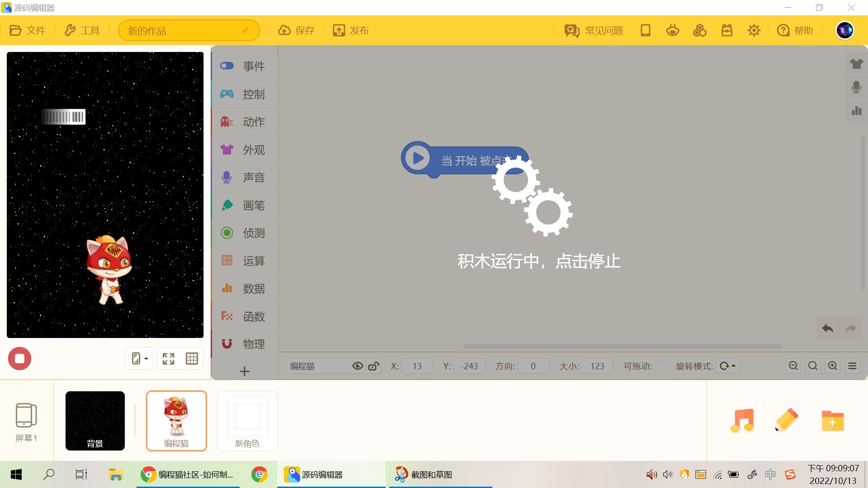Click the pencil icon in project name field
This screenshot has width=868, height=488.
point(245,31)
